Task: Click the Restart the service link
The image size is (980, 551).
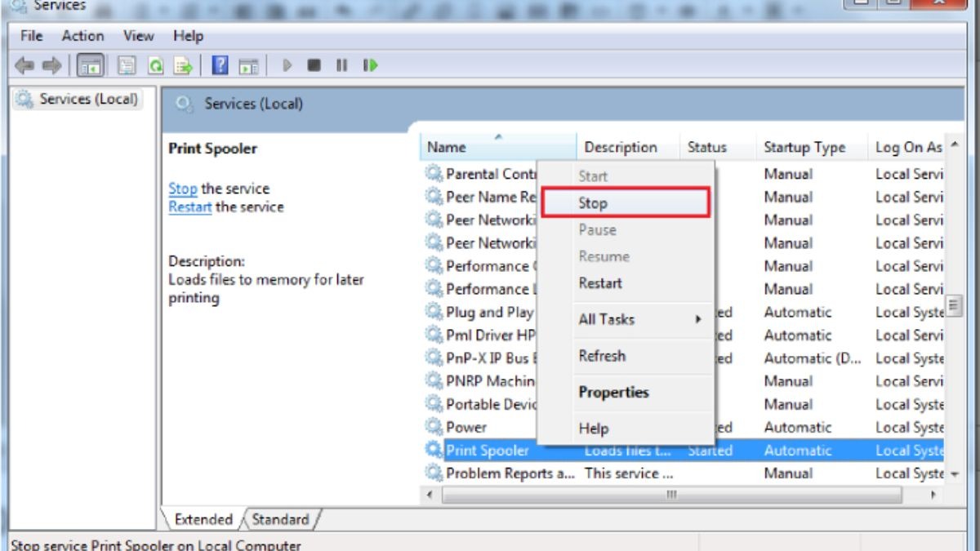Action: [x=190, y=207]
